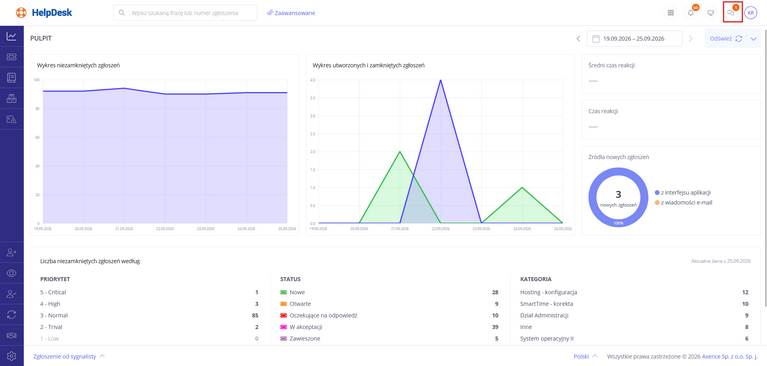Click the calendar icon in date range

click(x=596, y=39)
